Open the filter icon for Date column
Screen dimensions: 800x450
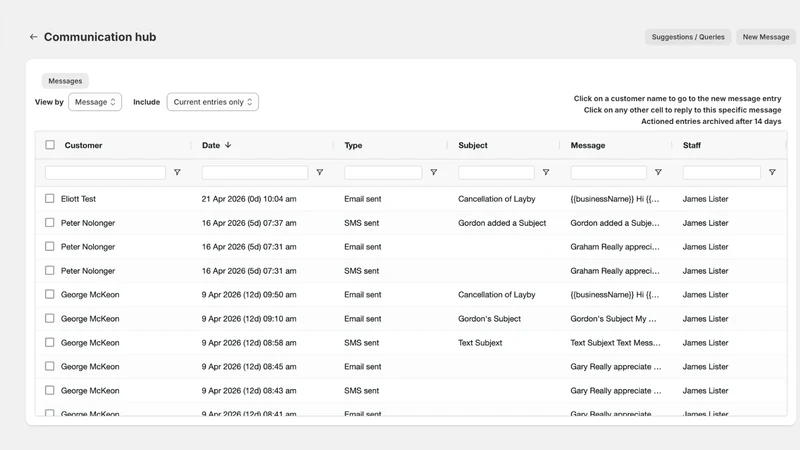pos(319,172)
